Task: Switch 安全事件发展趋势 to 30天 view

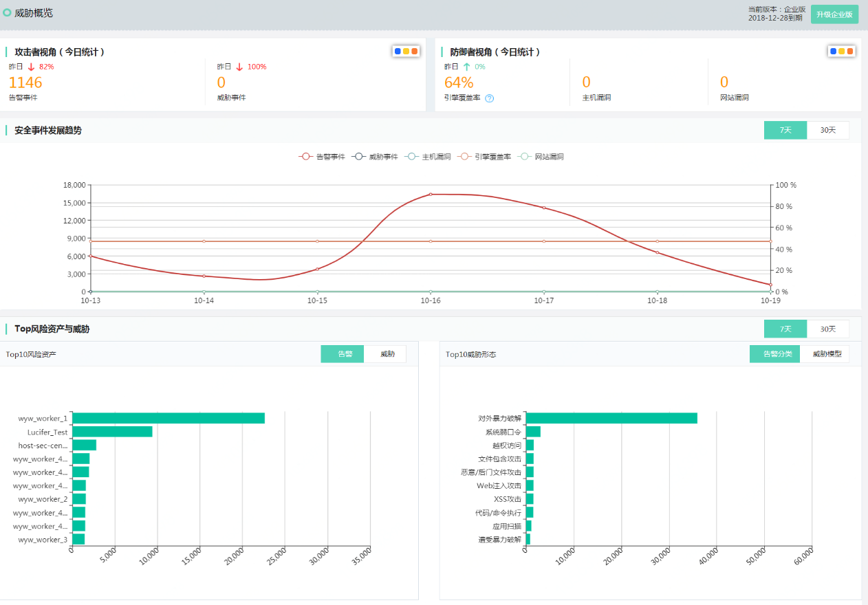Action: [828, 129]
